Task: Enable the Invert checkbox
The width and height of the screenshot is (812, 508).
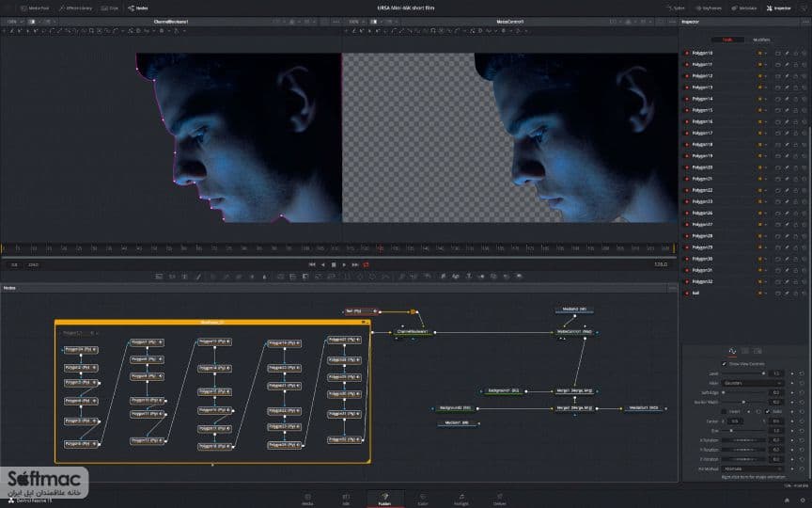Action: (x=724, y=412)
